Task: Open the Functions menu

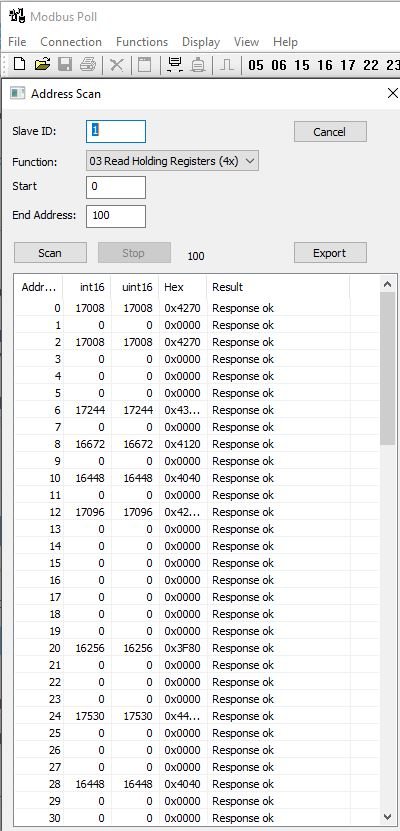Action: click(x=142, y=42)
